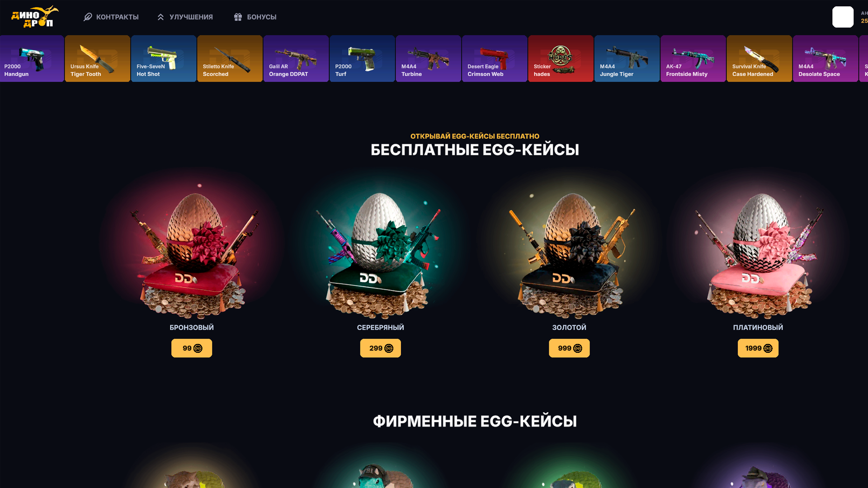Select the Sticker hades drop card
The image size is (868, 488).
561,59
